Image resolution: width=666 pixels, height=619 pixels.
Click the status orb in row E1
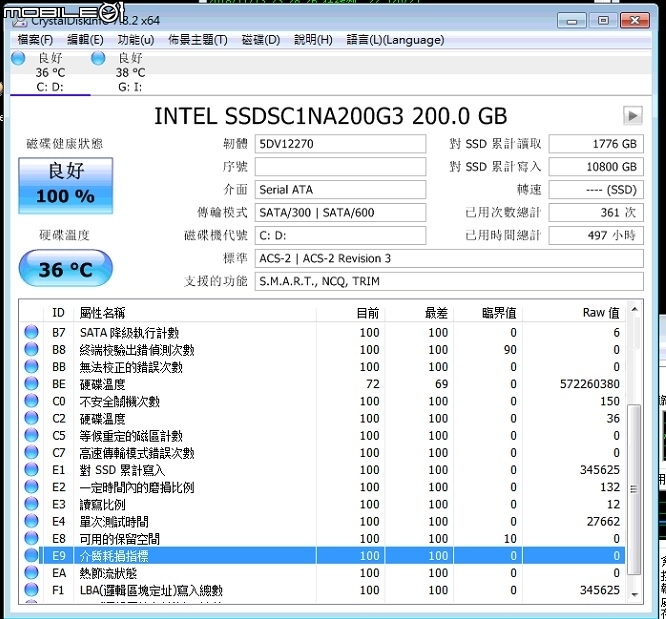tap(31, 469)
